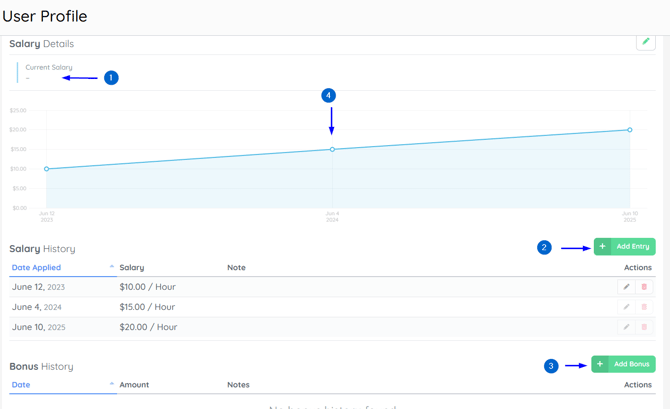Click the green Add Entry button
Screen dimensions: 670x409
tap(624, 246)
